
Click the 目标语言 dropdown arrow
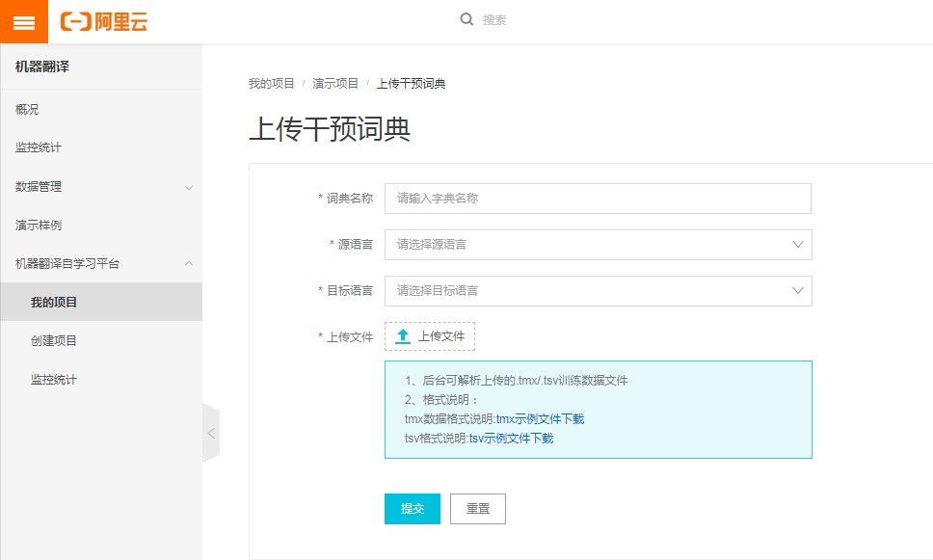click(798, 291)
